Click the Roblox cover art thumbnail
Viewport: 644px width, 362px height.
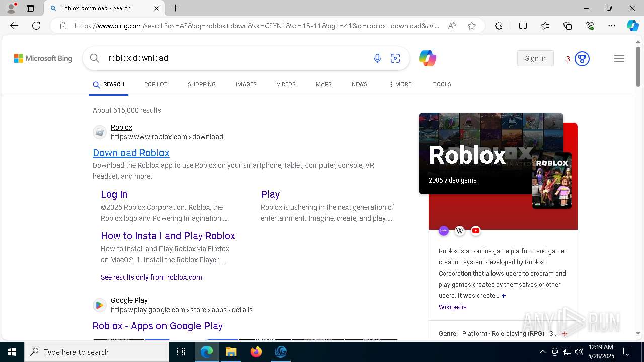(x=552, y=180)
